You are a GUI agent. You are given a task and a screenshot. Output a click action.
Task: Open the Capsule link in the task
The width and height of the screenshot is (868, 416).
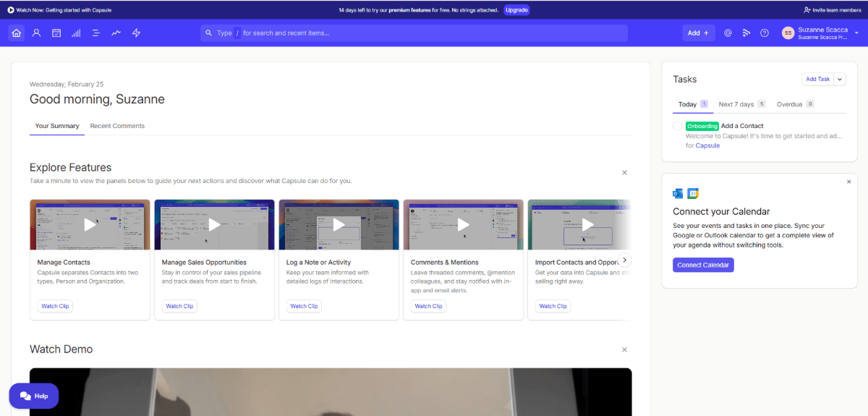707,145
